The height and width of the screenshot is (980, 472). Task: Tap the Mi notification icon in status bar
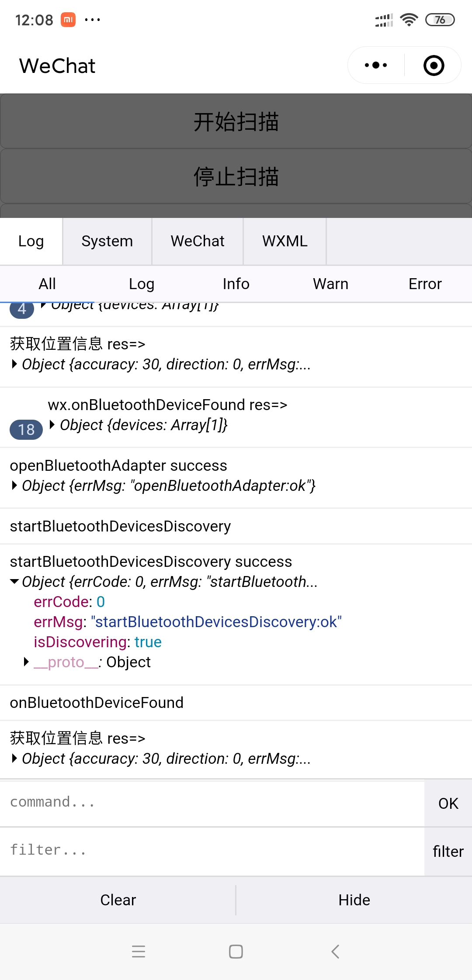coord(68,20)
